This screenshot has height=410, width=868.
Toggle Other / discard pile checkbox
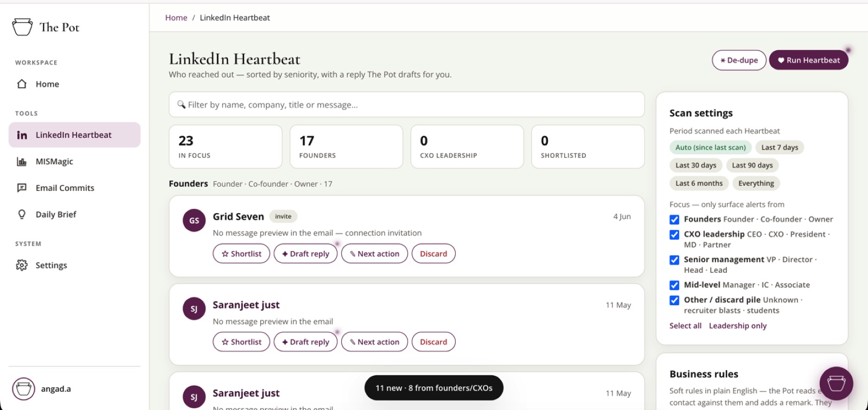point(674,300)
